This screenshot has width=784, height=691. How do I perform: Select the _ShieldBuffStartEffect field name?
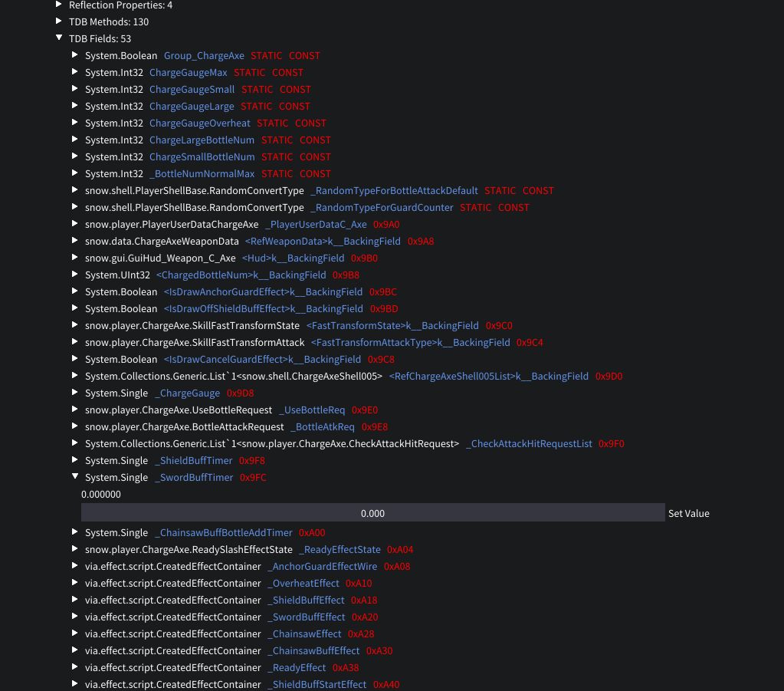pos(317,684)
